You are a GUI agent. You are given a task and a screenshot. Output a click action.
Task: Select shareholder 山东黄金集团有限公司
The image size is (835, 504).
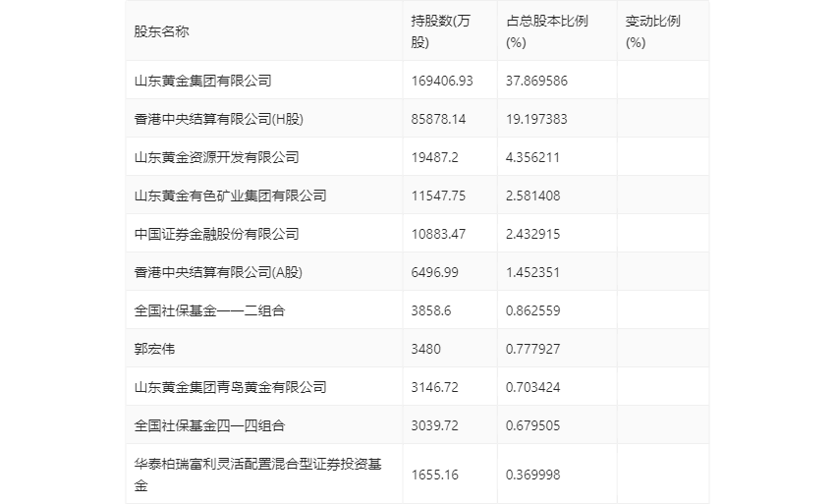203,81
